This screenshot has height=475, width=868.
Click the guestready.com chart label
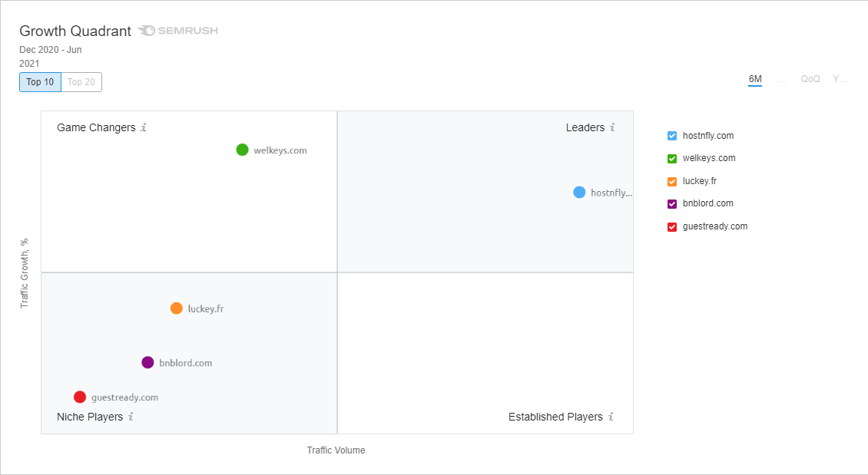coord(124,397)
